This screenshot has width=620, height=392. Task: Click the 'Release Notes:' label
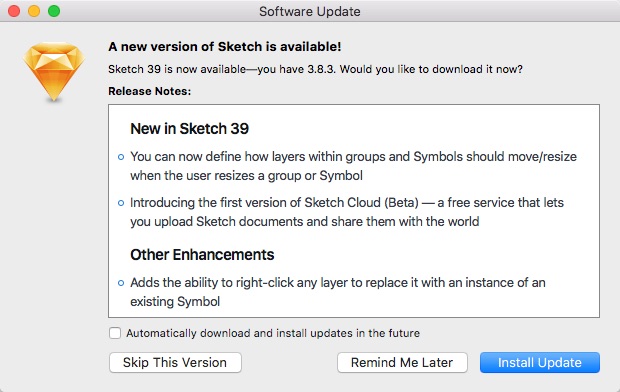coord(149,91)
